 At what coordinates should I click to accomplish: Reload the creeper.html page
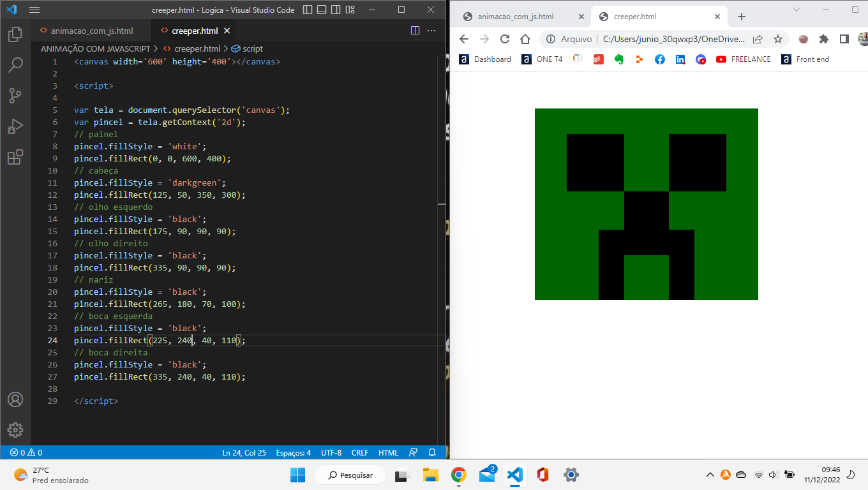point(505,39)
